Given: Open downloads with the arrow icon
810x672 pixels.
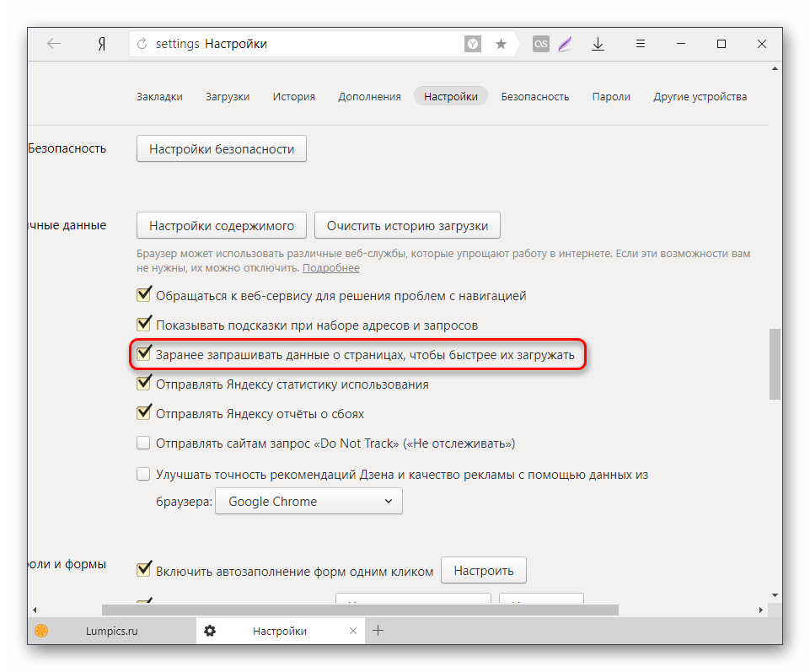Looking at the screenshot, I should 598,44.
